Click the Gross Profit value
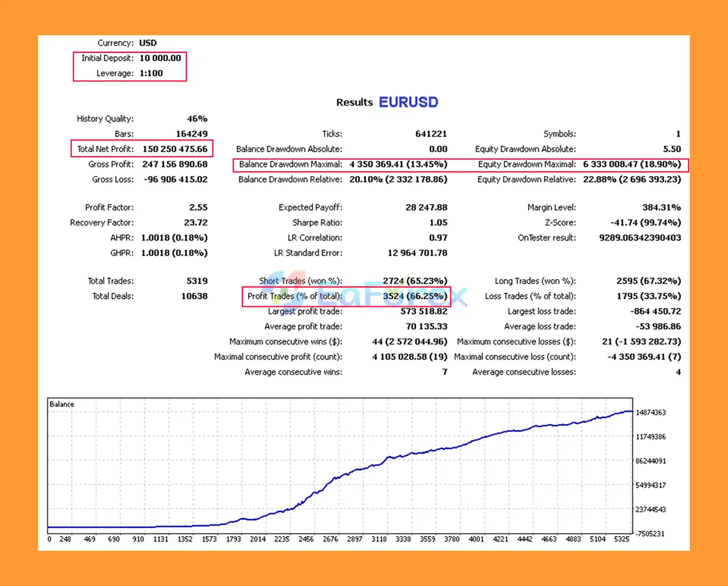The image size is (728, 586). click(x=175, y=164)
